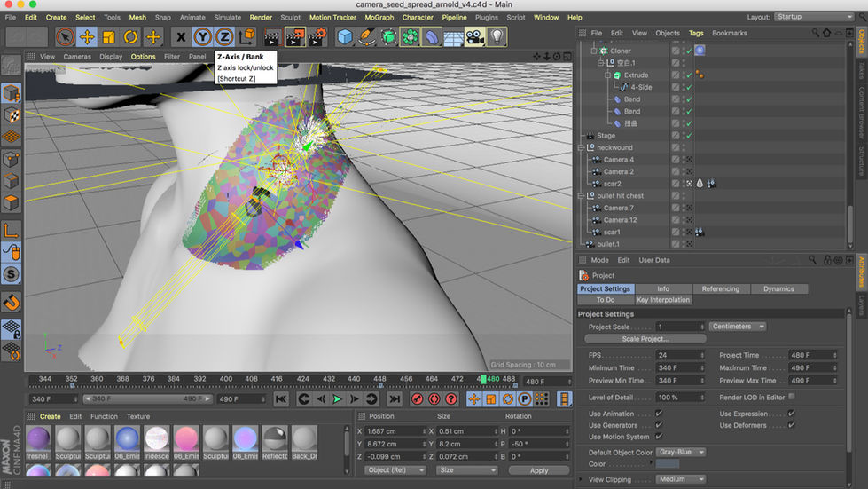The height and width of the screenshot is (489, 868).
Task: Add a Cube primitive object
Action: pos(345,37)
